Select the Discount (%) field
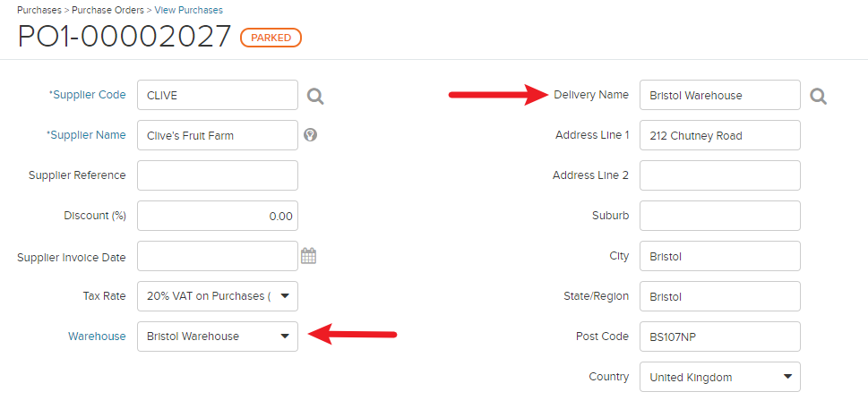Screen dimensions: 868x409 [218, 216]
